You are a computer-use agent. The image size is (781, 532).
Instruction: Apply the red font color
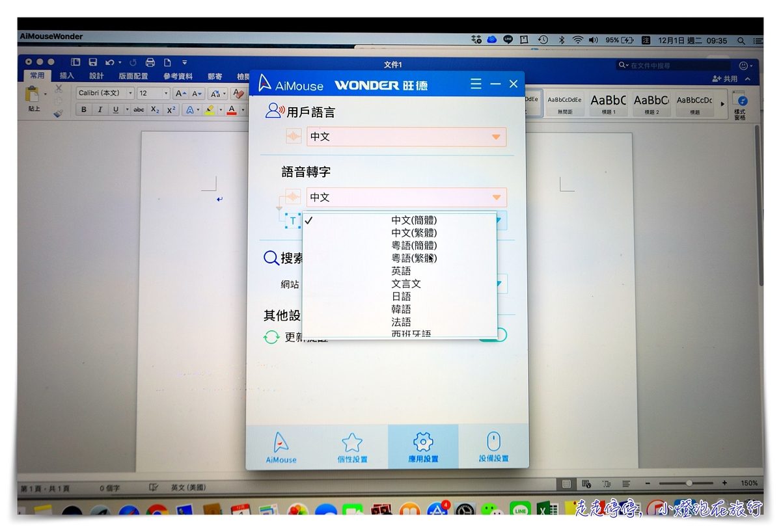(x=231, y=110)
